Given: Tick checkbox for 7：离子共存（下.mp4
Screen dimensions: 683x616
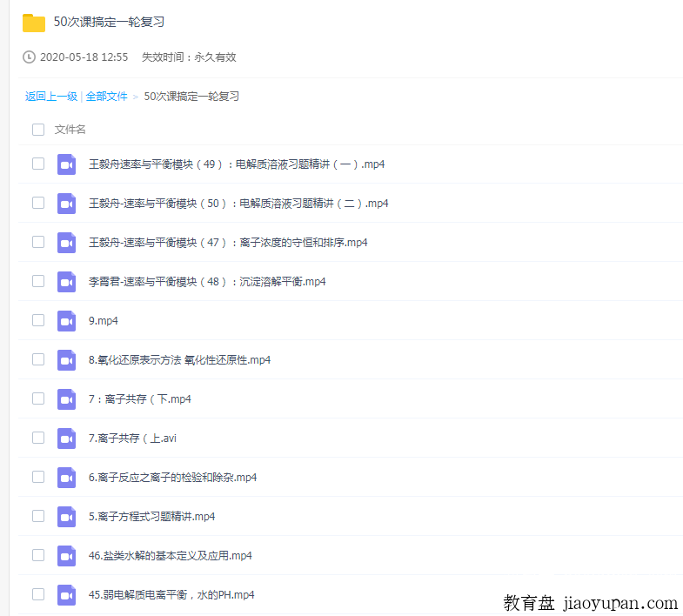Looking at the screenshot, I should (x=38, y=398).
